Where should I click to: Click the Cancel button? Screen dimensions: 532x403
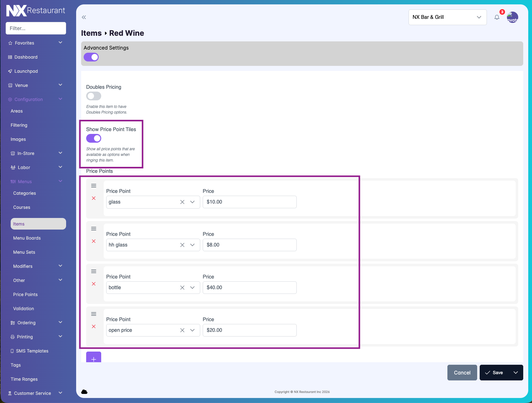point(462,373)
